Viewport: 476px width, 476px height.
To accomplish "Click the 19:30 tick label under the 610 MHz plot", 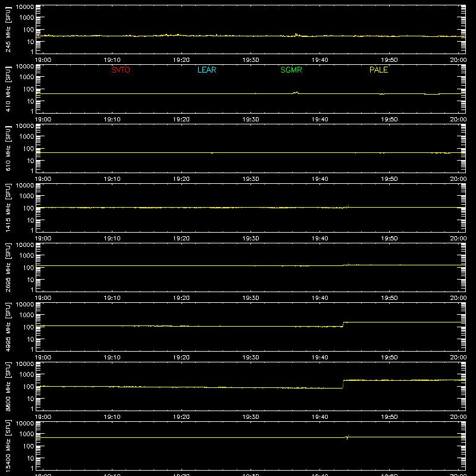I will 250,179.
